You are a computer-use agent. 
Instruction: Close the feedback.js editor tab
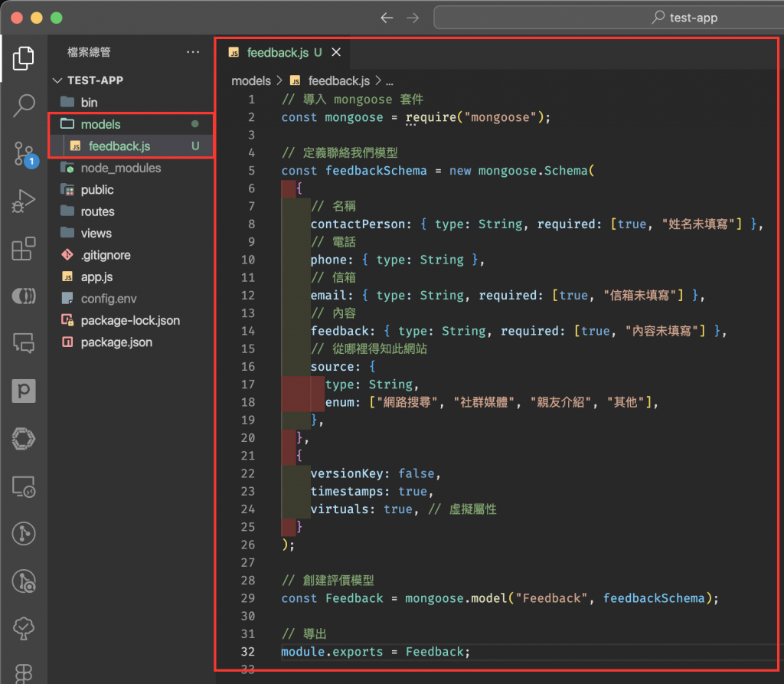(336, 52)
